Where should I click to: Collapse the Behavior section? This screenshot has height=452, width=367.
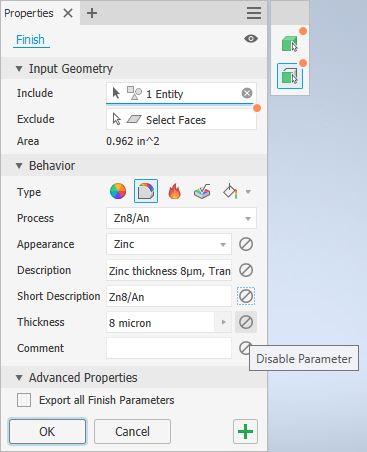19,166
